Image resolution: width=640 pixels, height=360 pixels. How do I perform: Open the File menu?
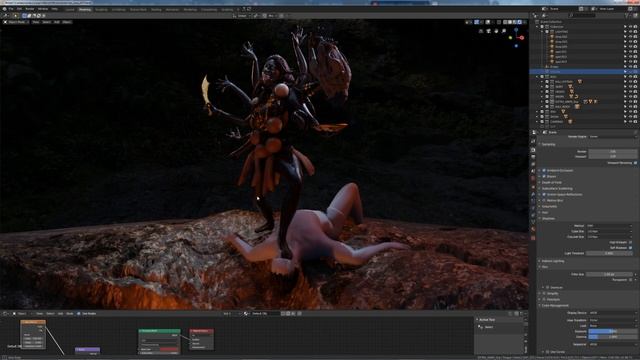coord(11,9)
